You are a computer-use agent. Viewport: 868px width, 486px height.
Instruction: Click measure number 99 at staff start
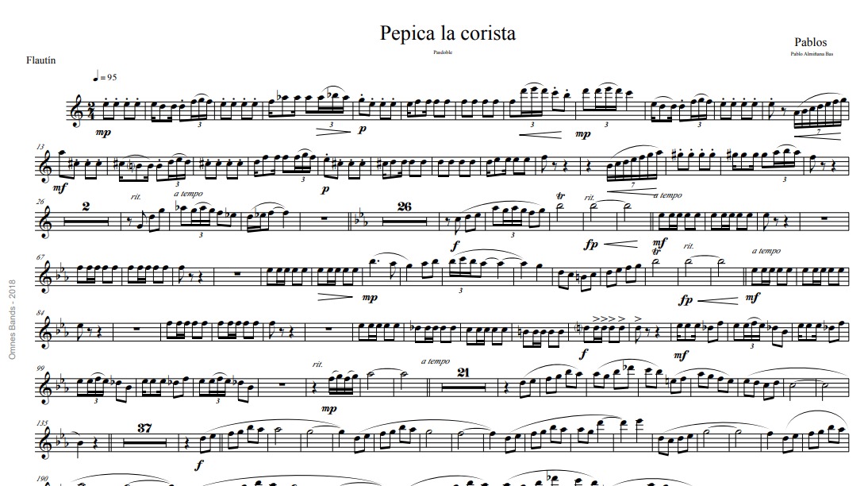click(x=40, y=368)
